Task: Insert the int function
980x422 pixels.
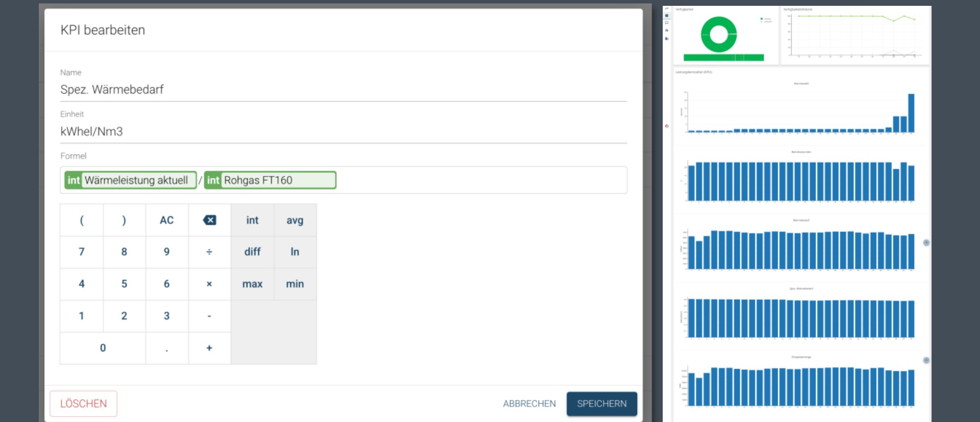Action: pos(252,220)
